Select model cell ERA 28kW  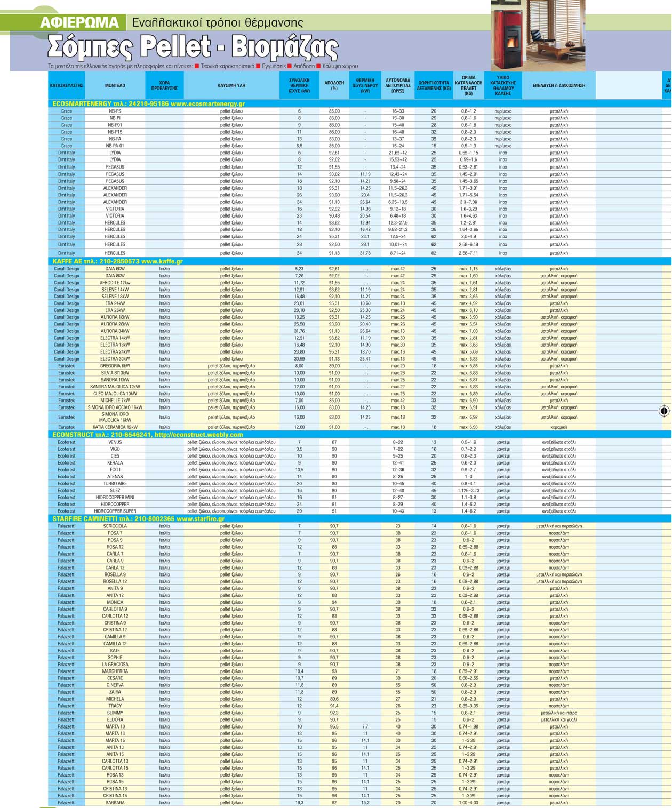pos(115,310)
